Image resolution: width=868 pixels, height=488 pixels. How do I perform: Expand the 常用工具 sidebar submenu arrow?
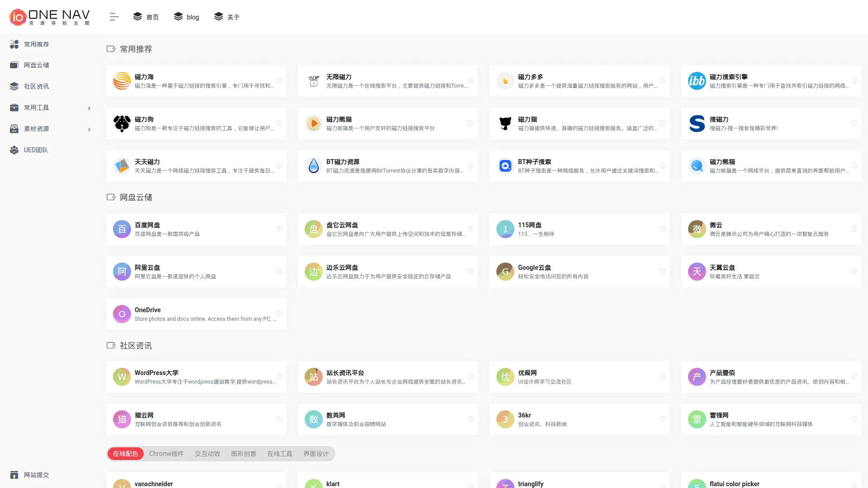tap(89, 108)
